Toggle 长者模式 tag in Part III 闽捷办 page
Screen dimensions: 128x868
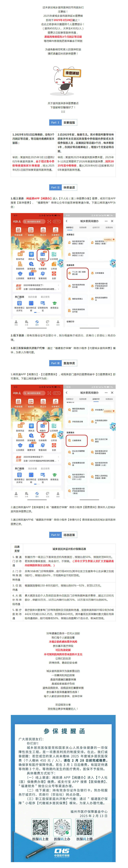tap(109, 411)
